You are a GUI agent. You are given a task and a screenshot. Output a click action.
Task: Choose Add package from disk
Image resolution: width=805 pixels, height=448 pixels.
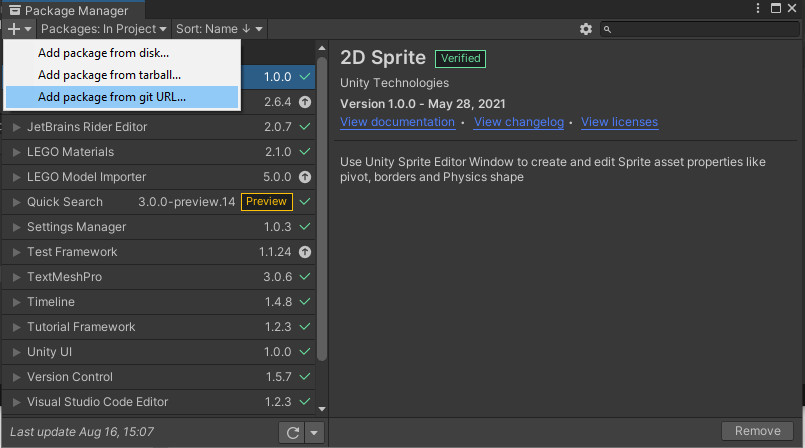point(103,52)
